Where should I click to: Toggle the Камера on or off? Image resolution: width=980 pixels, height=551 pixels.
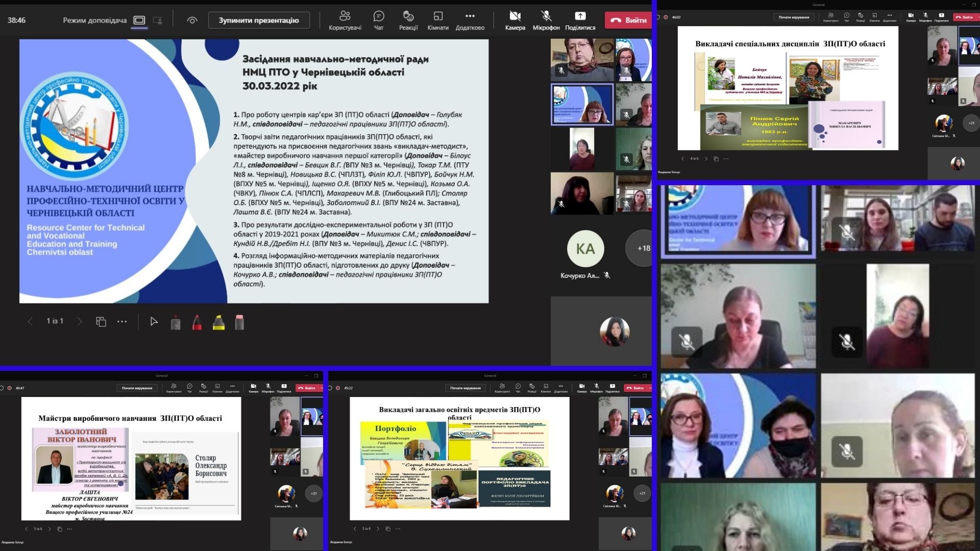click(515, 20)
